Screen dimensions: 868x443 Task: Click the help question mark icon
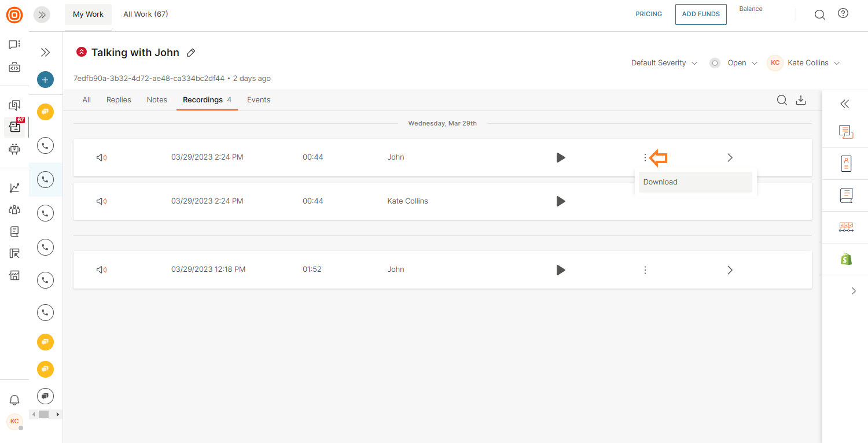pos(843,14)
